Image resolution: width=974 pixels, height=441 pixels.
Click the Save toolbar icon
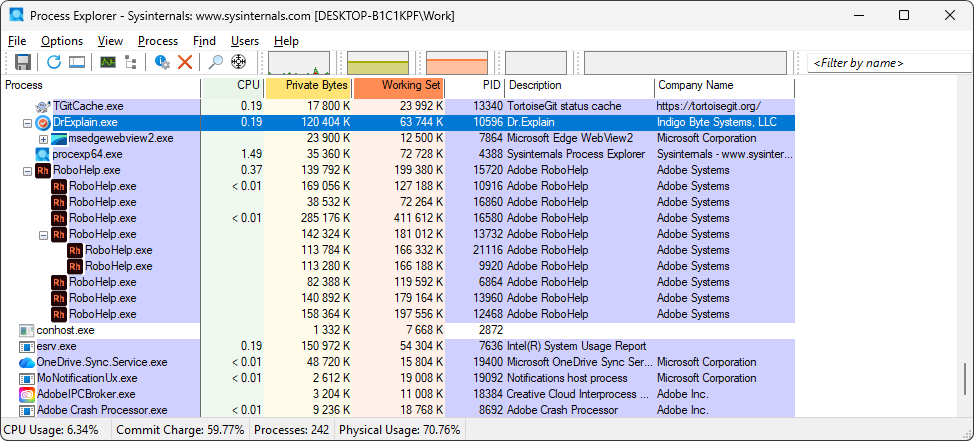click(x=23, y=62)
